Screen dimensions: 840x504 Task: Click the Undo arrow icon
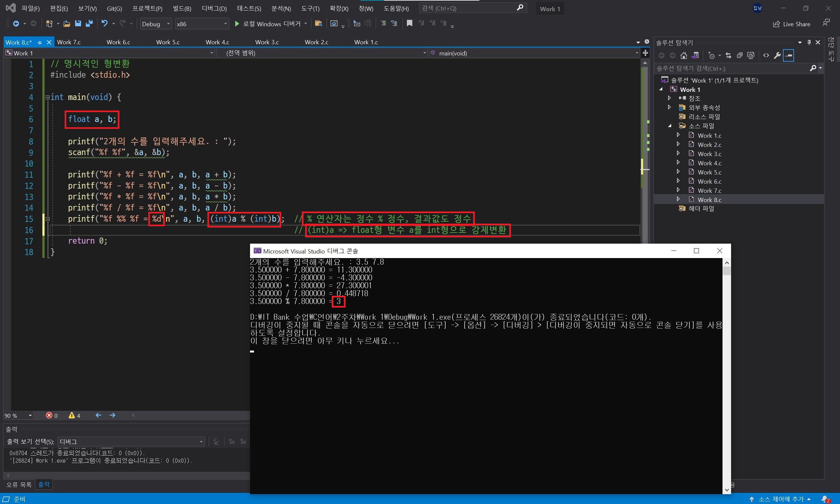point(104,23)
